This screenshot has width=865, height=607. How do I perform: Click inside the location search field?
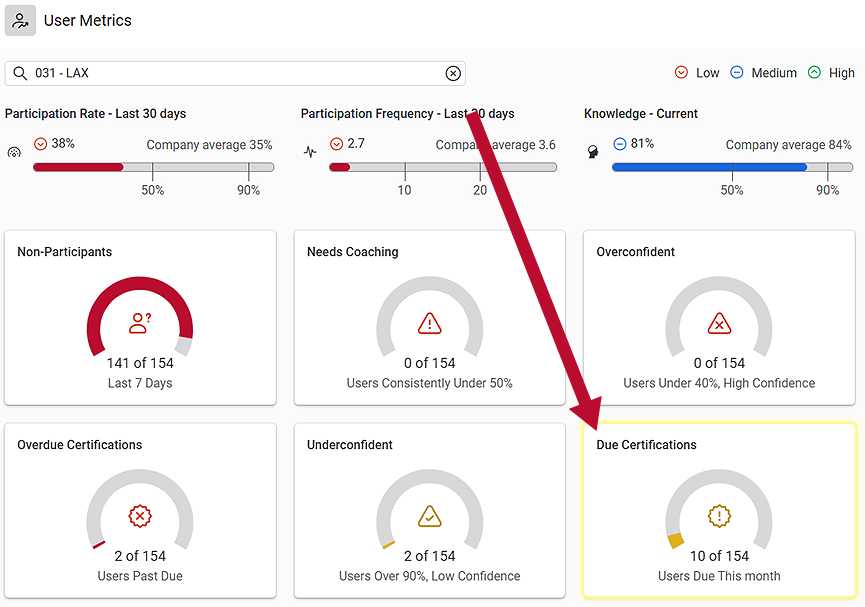click(x=240, y=73)
